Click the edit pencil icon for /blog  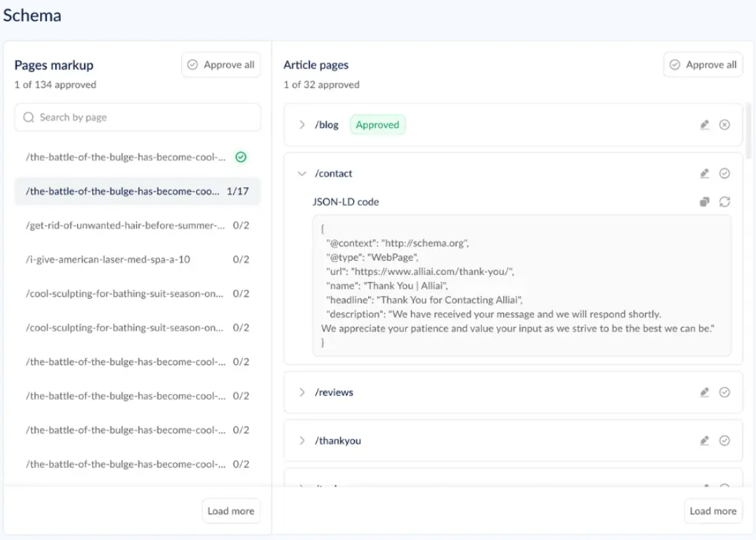(705, 125)
